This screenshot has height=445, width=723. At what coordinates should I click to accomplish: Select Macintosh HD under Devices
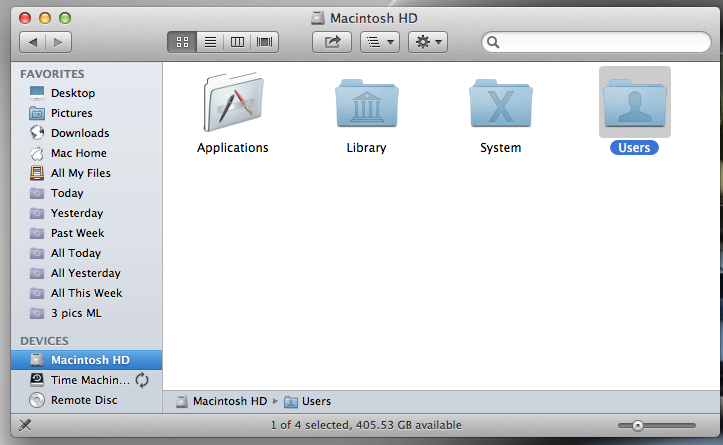87,360
